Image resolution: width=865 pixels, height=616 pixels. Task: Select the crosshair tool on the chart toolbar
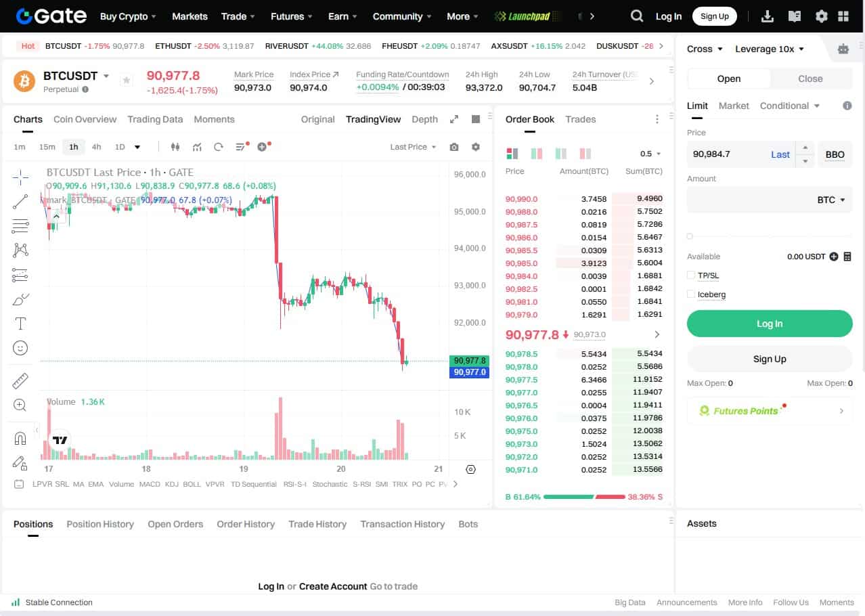point(20,177)
